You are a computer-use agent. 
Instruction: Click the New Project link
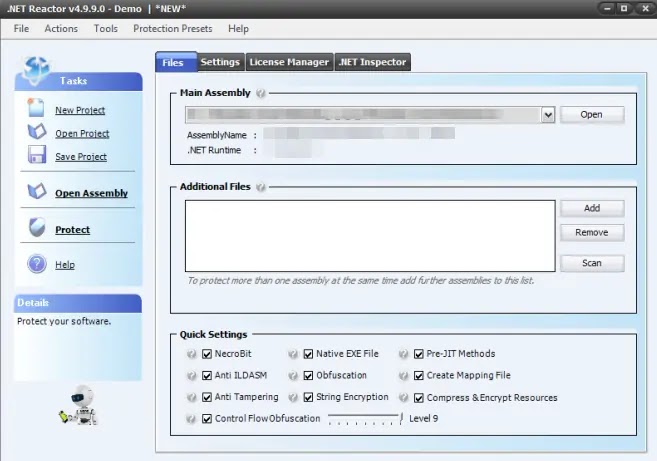click(x=80, y=110)
